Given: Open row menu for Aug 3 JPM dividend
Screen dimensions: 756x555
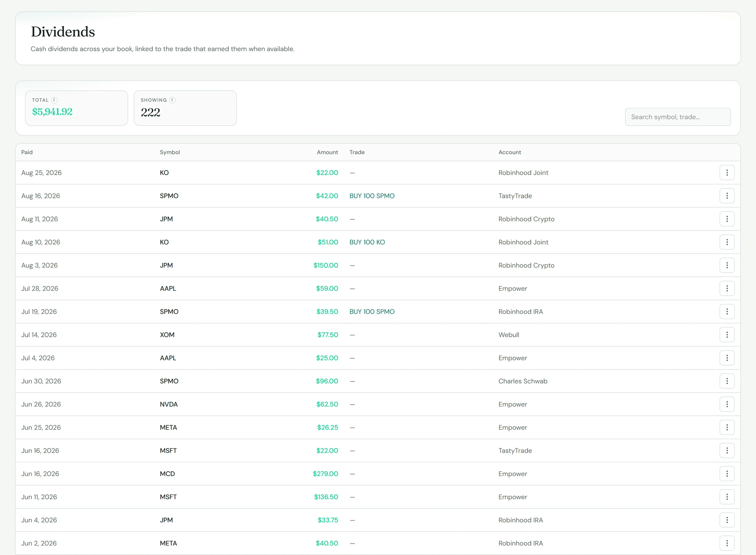Looking at the screenshot, I should 727,265.
